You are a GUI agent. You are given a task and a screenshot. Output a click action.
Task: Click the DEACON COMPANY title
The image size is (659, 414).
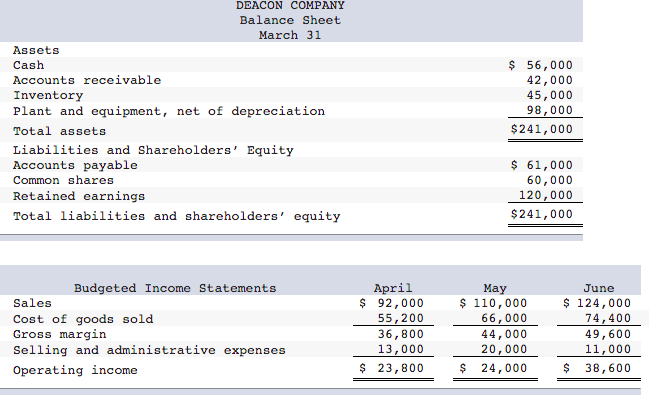(x=290, y=5)
